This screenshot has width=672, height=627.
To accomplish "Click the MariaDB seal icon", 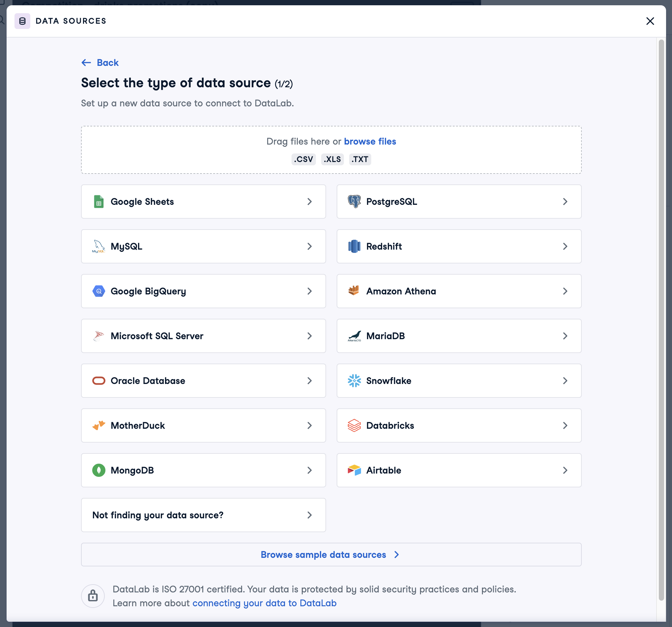I will (x=354, y=336).
